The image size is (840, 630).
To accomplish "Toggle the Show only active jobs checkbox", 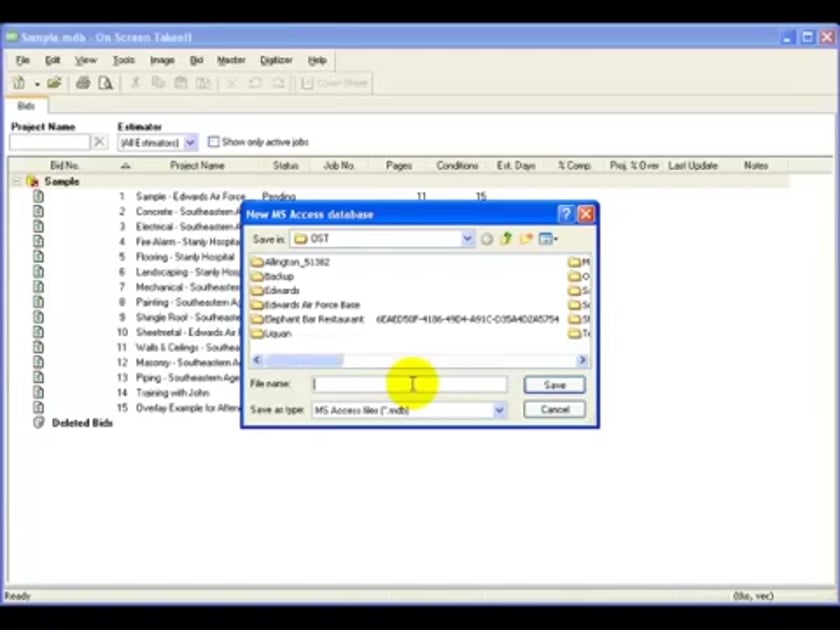I will tap(213, 142).
